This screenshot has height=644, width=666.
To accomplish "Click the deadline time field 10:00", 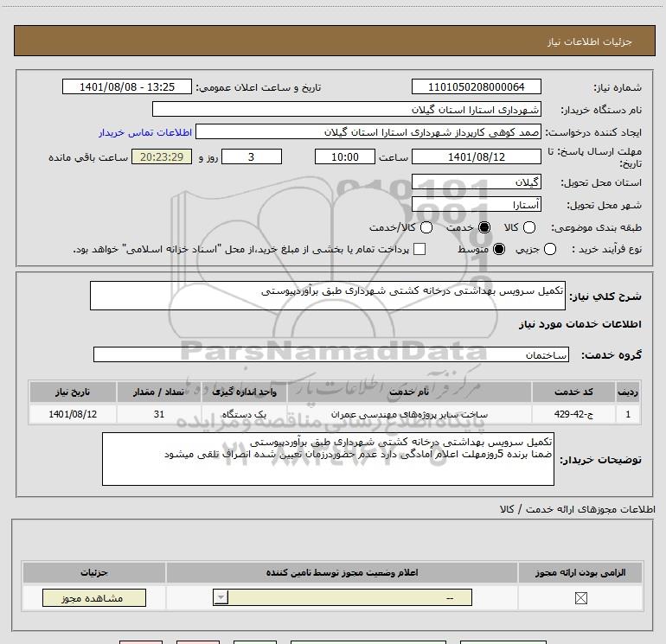I will 345,156.
